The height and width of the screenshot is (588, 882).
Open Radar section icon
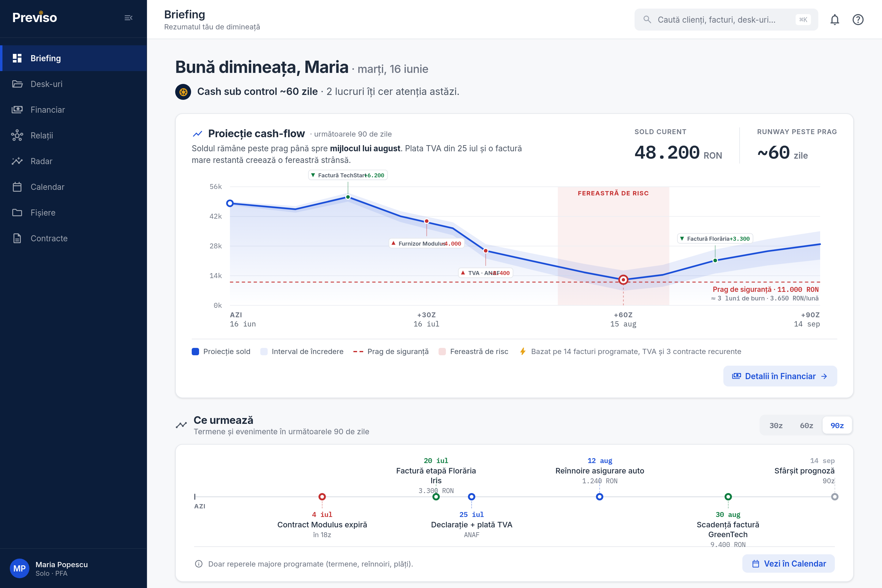[17, 161]
